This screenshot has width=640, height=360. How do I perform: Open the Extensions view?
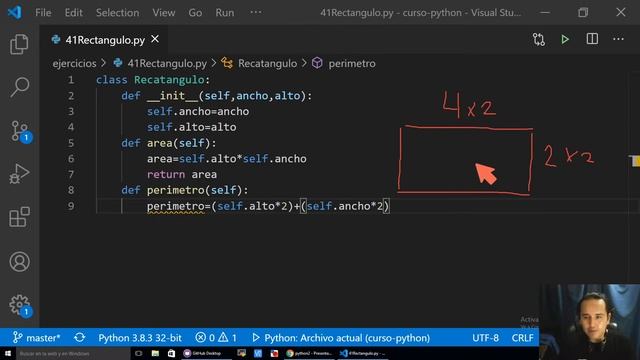(x=19, y=217)
